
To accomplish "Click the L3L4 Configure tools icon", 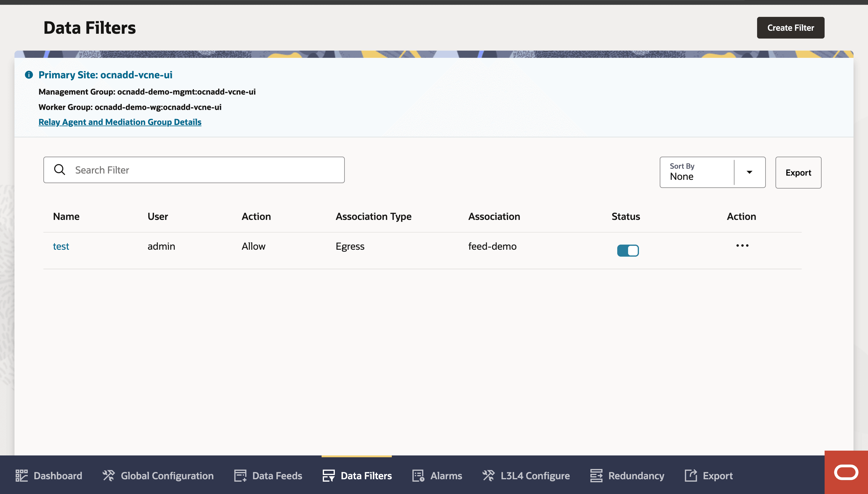I will (x=489, y=476).
